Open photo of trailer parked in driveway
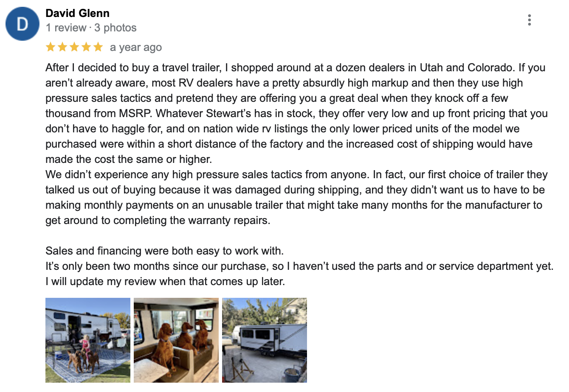 click(265, 340)
